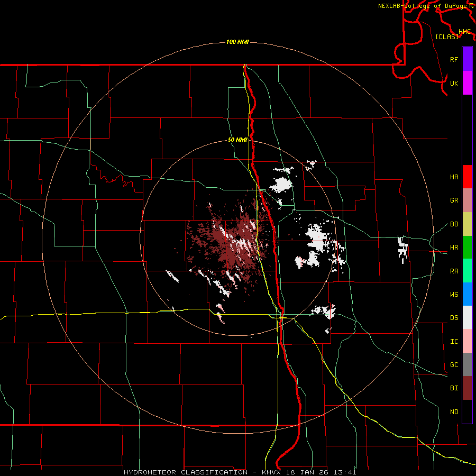Click the RA legend label
The width and height of the screenshot is (476, 476).
pyautogui.click(x=454, y=271)
